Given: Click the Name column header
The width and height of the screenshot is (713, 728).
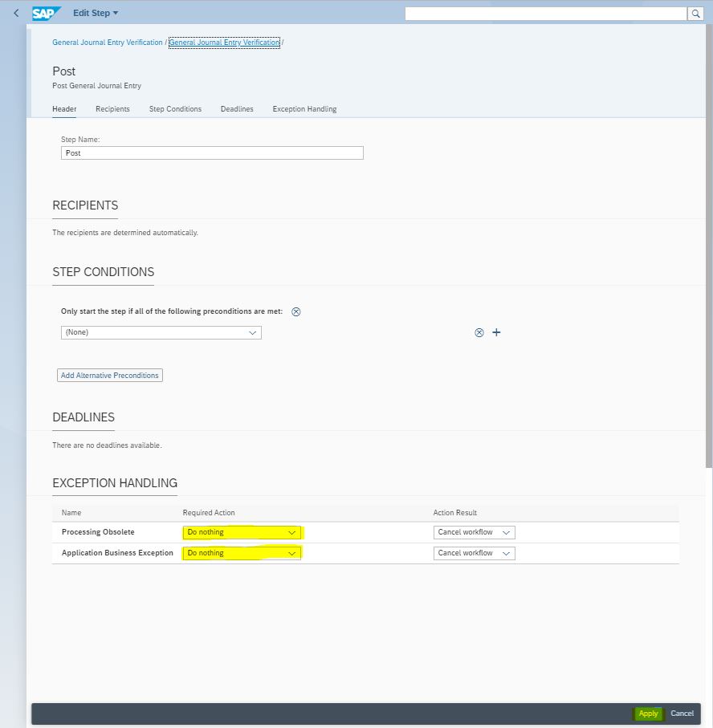Looking at the screenshot, I should pyautogui.click(x=71, y=513).
